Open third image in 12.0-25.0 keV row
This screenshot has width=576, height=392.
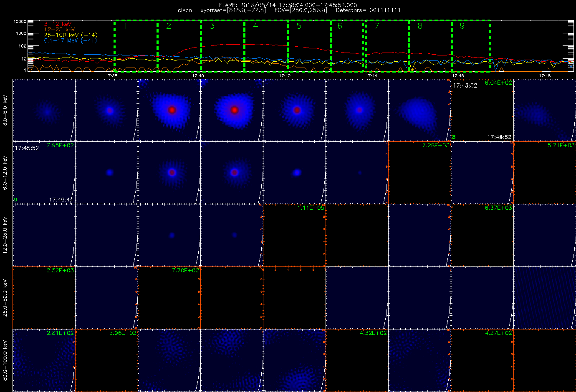tap(169, 235)
